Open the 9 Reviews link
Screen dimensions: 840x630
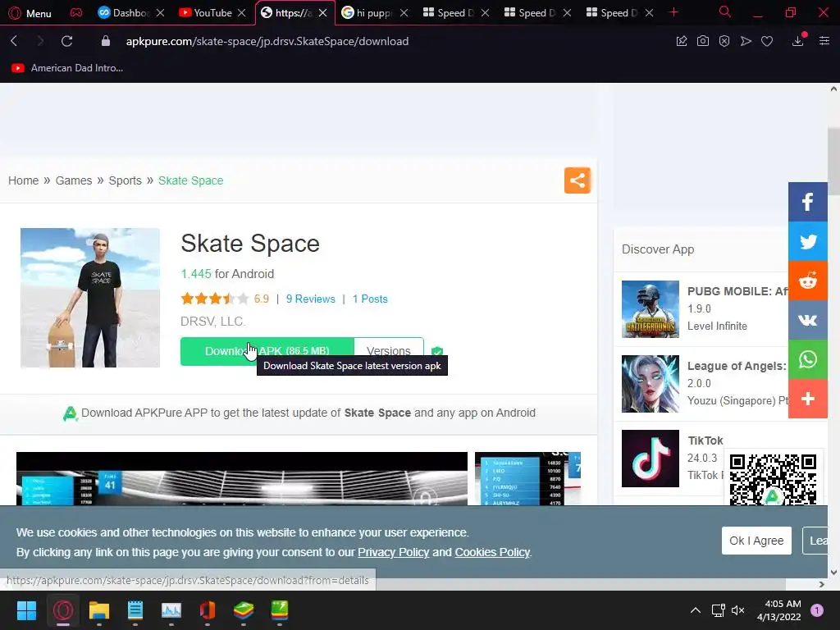(x=311, y=299)
